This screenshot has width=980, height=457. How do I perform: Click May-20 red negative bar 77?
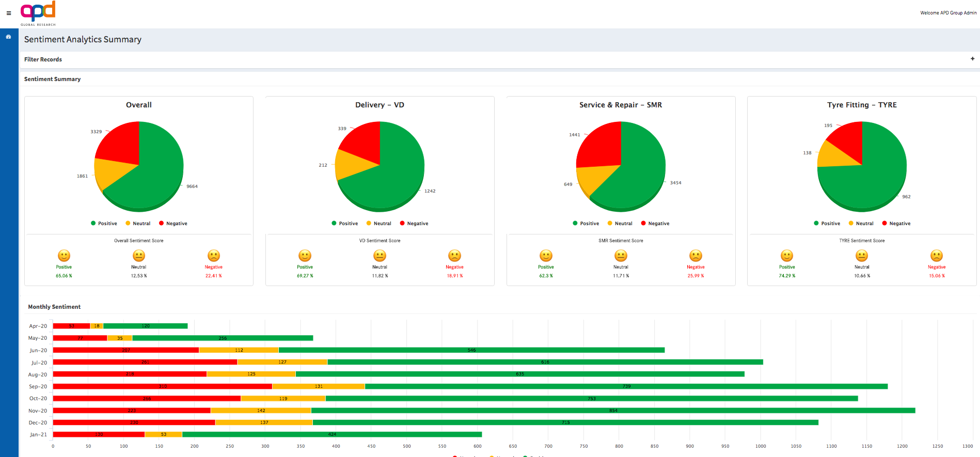click(x=80, y=338)
